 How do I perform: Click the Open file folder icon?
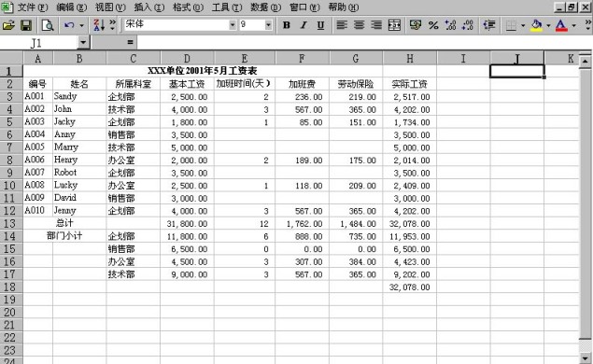click(x=8, y=25)
